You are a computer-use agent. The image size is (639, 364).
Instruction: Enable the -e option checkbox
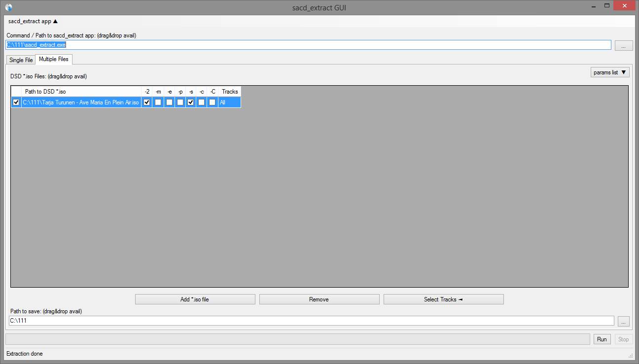pos(169,102)
